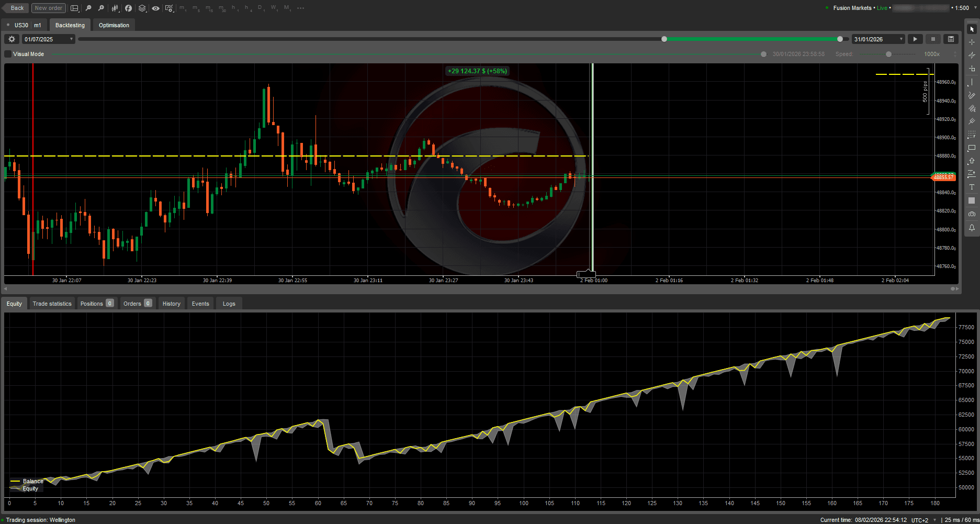Open the indicators (f) icon on the toolbar
The image size is (980, 524).
point(128,8)
